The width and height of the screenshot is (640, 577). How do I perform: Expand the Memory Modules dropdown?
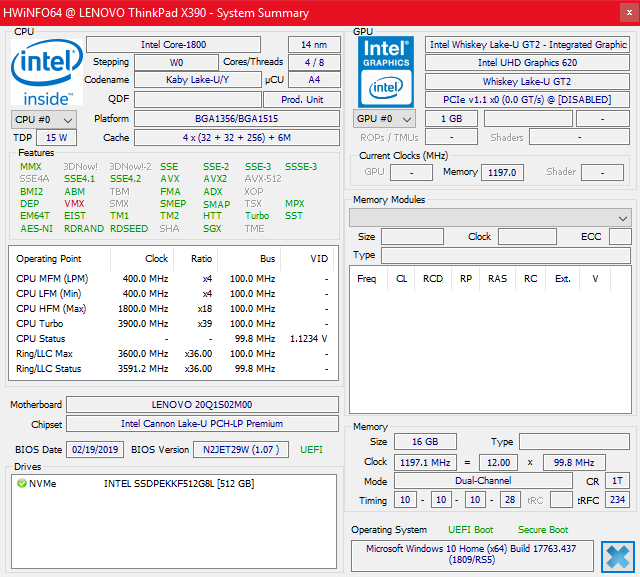[490, 218]
